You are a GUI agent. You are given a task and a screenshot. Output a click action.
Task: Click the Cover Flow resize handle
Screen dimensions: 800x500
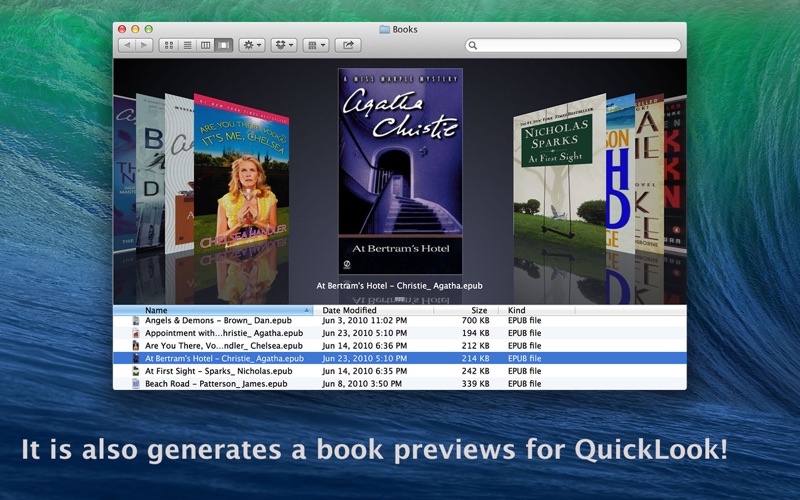400,300
